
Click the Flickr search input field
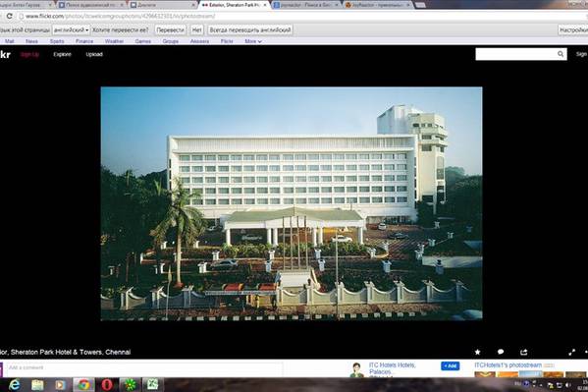click(516, 54)
